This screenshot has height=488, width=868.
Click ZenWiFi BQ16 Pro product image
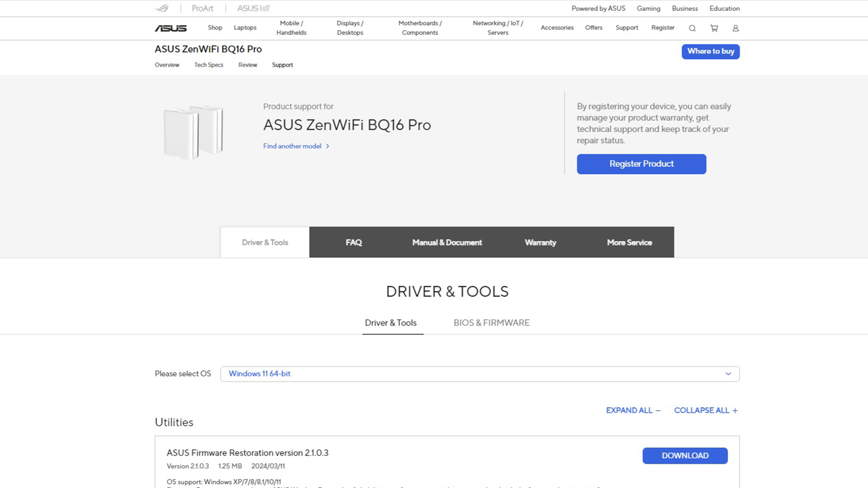193,132
